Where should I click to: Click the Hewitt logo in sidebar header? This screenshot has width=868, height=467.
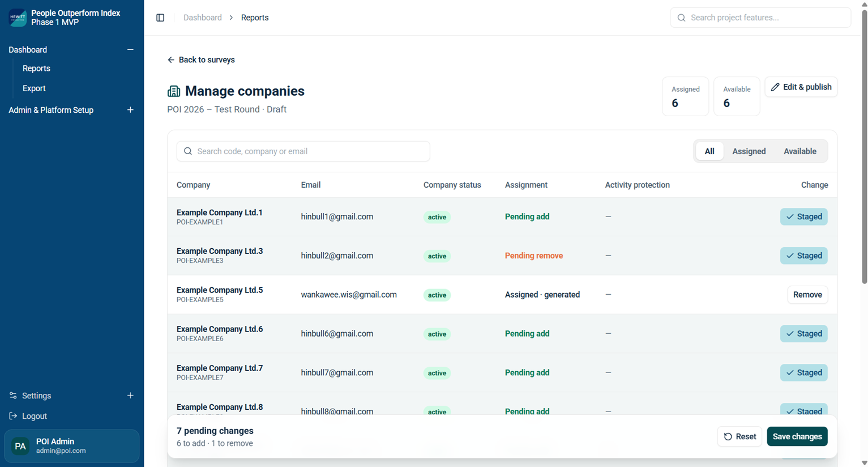point(18,18)
